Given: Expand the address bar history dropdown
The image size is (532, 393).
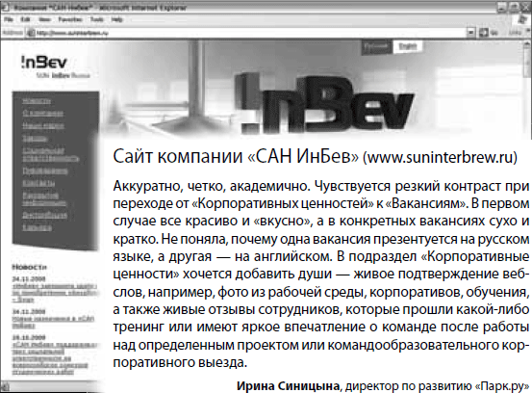Looking at the screenshot, I should (470, 33).
